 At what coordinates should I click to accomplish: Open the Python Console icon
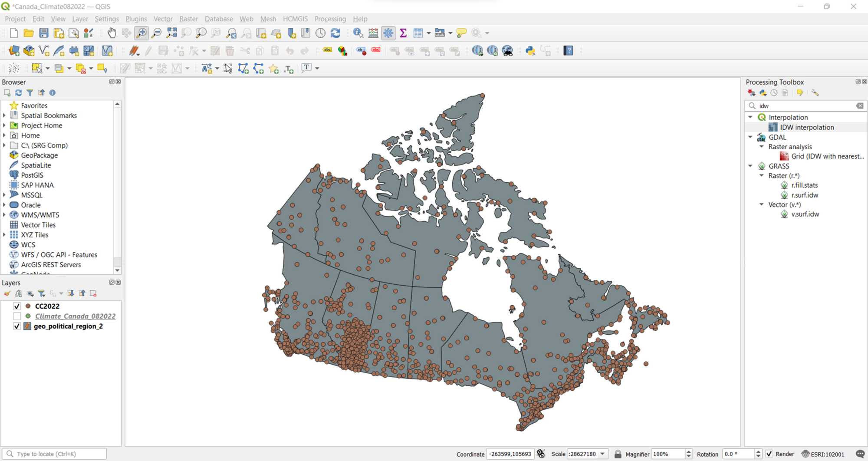click(x=530, y=51)
